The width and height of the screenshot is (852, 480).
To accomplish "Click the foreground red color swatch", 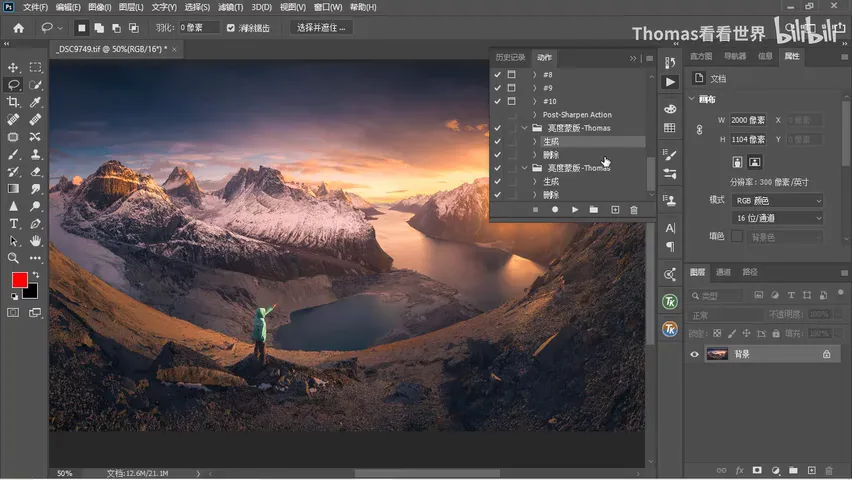I will (x=19, y=279).
